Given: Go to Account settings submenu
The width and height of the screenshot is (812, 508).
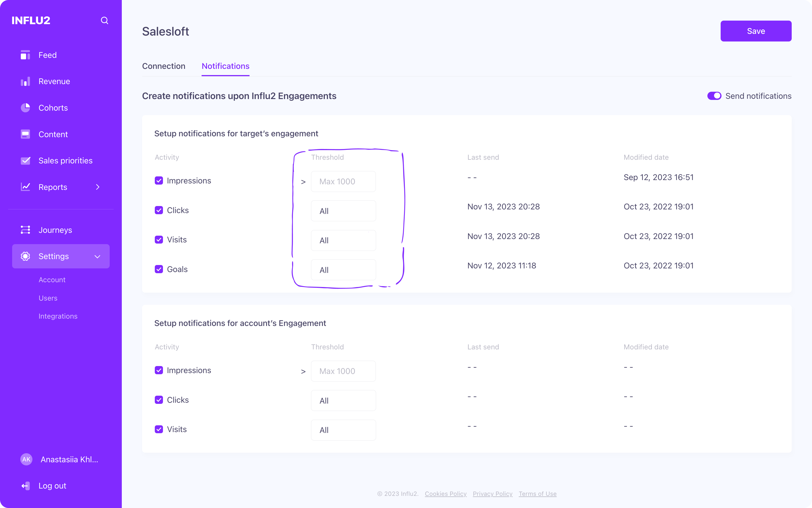Looking at the screenshot, I should pyautogui.click(x=52, y=279).
